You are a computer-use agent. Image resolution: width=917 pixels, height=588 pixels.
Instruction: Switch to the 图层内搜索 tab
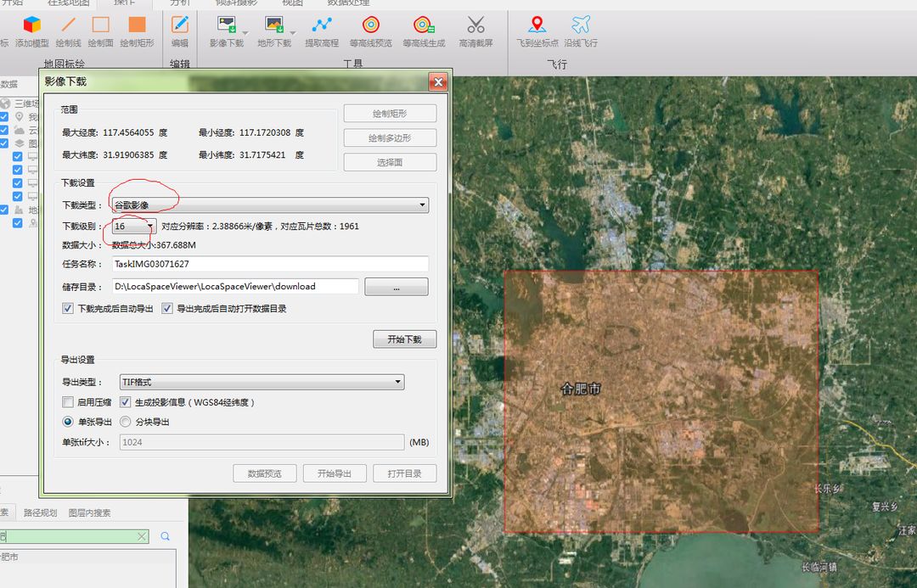[89, 513]
